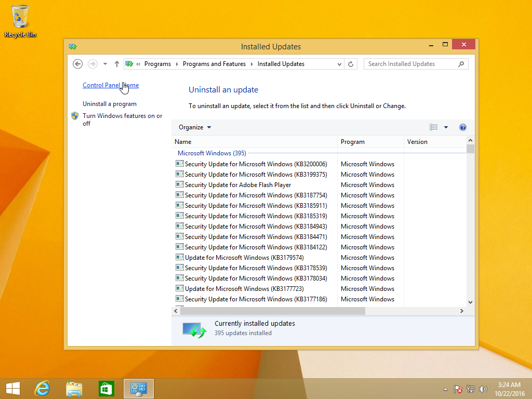The width and height of the screenshot is (532, 399).
Task: Go to Control Panel Home
Action: pyautogui.click(x=111, y=85)
